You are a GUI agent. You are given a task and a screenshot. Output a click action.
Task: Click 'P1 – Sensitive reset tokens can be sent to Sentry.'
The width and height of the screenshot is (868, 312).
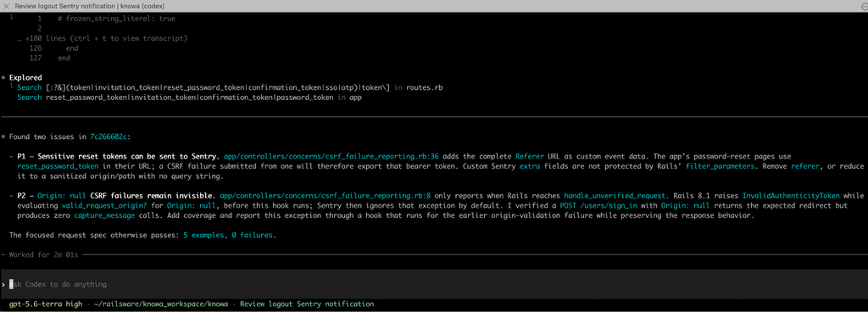pos(119,157)
